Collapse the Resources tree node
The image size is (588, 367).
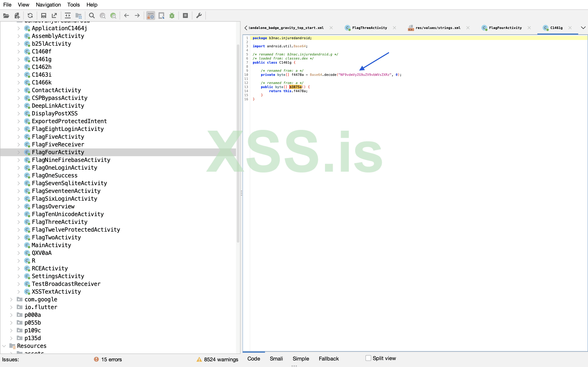click(4, 346)
